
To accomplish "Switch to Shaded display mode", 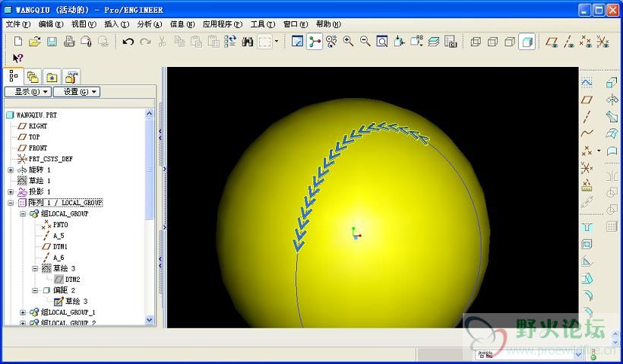I will [x=527, y=41].
